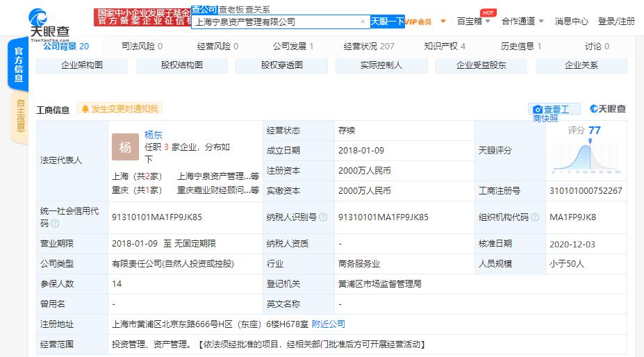The image size is (644, 357).
Task: Select the 行业 value 商务服务业
Action: click(x=359, y=264)
